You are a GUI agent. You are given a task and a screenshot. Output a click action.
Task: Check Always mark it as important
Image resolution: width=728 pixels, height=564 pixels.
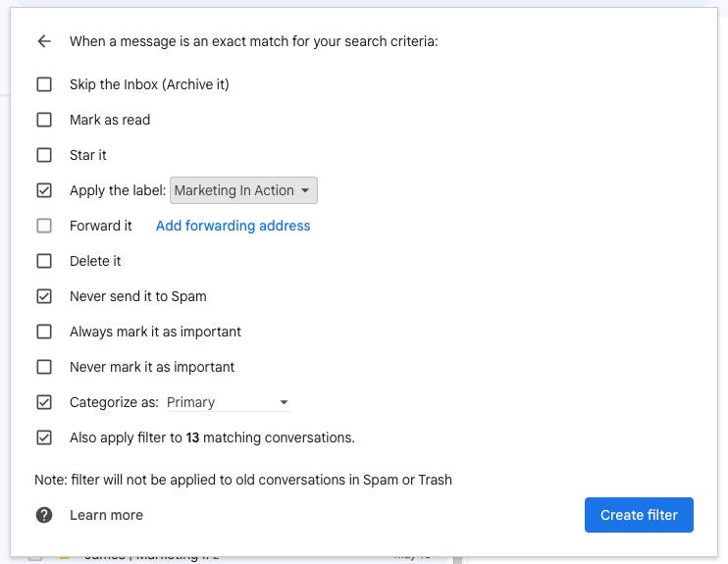(x=44, y=332)
